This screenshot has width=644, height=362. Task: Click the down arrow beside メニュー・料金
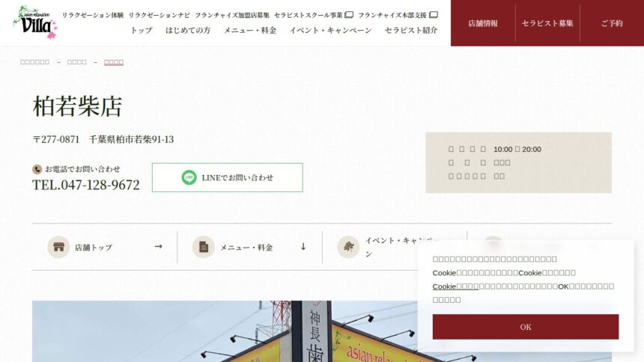(x=303, y=247)
